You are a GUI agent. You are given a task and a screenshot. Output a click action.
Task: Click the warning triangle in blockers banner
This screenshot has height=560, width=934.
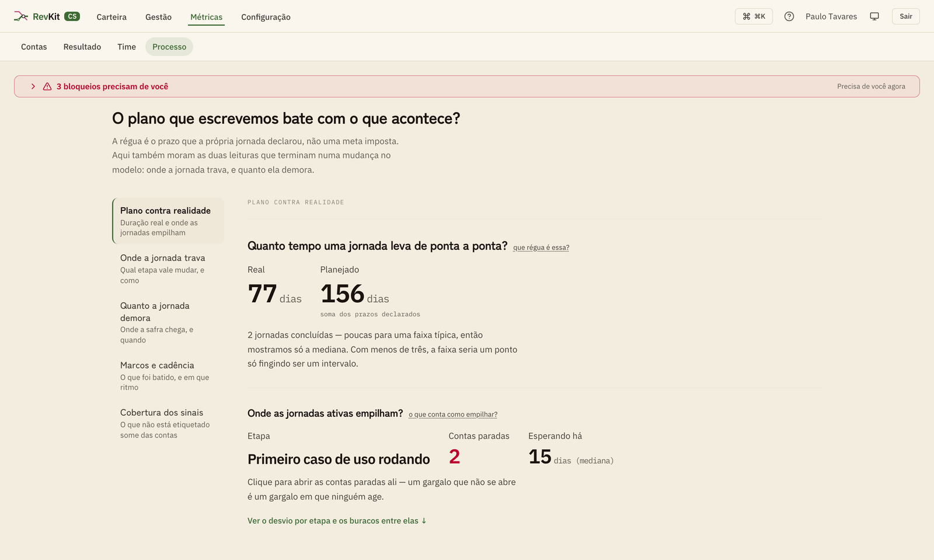(x=47, y=86)
